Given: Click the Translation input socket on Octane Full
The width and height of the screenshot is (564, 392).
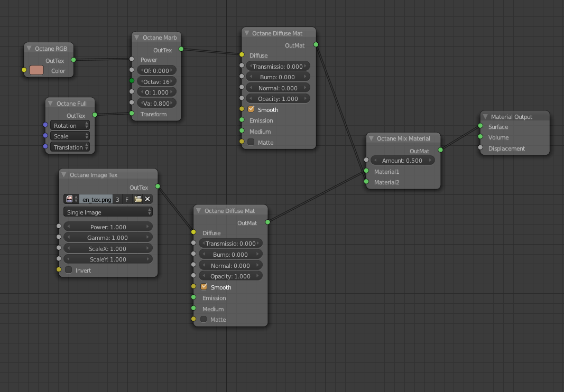Looking at the screenshot, I should tap(45, 146).
